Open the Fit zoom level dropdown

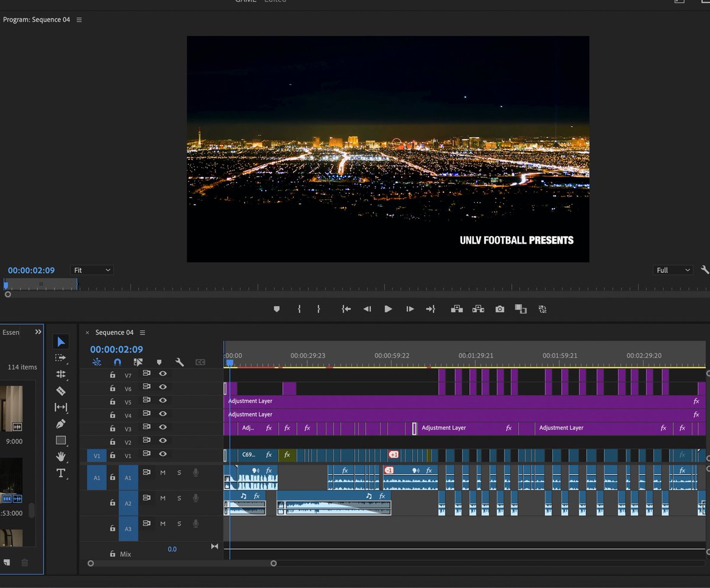pos(92,270)
